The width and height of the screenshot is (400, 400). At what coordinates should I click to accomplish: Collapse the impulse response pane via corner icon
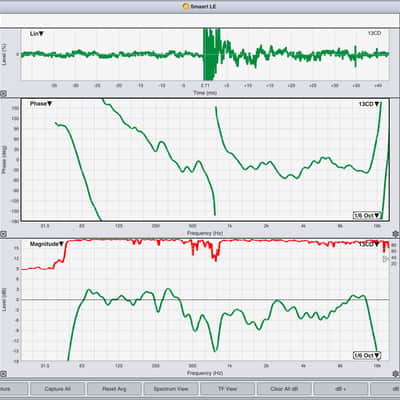tap(3, 94)
